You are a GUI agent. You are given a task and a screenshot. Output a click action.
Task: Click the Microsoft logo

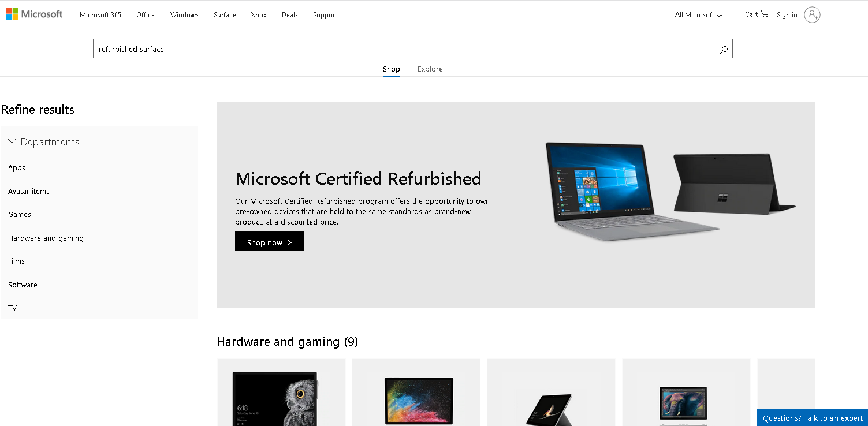[35, 14]
